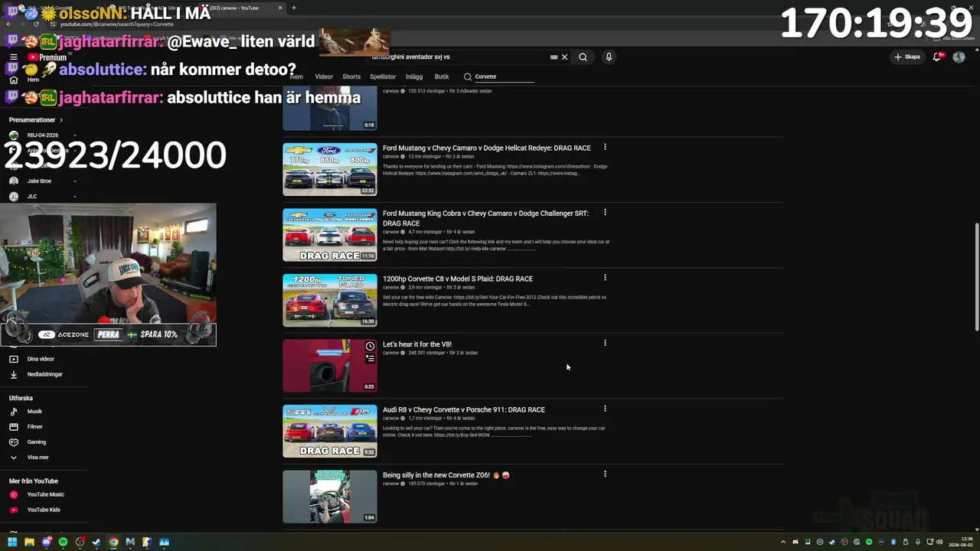Open title Audi R8 v Chevy Corvette v Porsche 911
This screenshot has height=551, width=980.
(464, 409)
